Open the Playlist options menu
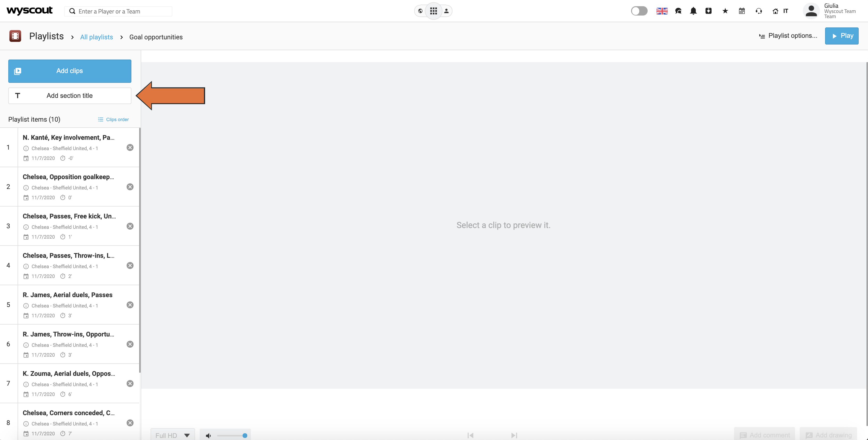The width and height of the screenshot is (868, 440). [x=788, y=35]
